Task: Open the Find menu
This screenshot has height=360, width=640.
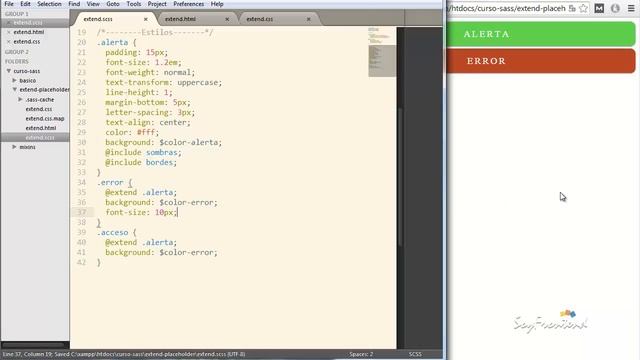Action: pos(74,4)
